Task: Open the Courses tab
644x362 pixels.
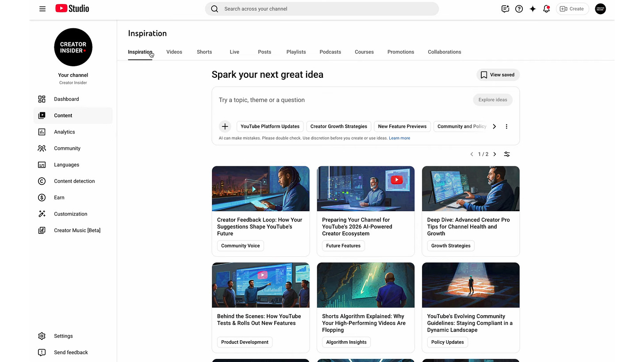Action: [x=364, y=52]
